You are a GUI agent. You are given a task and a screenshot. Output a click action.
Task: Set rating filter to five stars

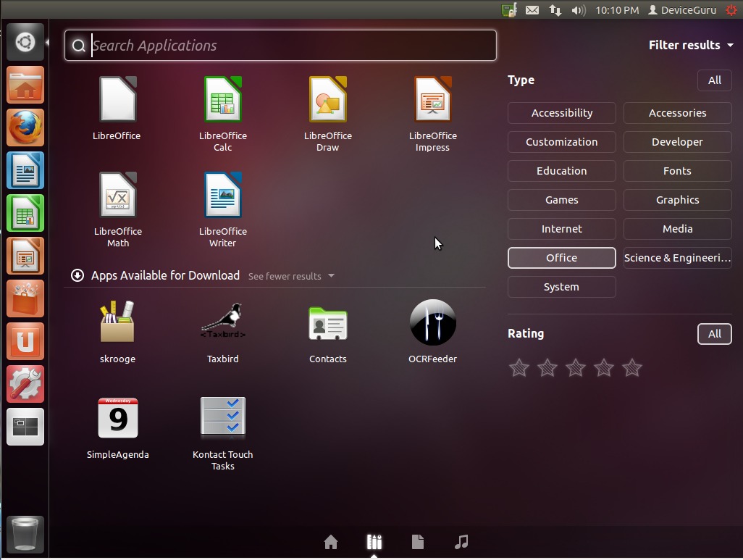click(632, 367)
